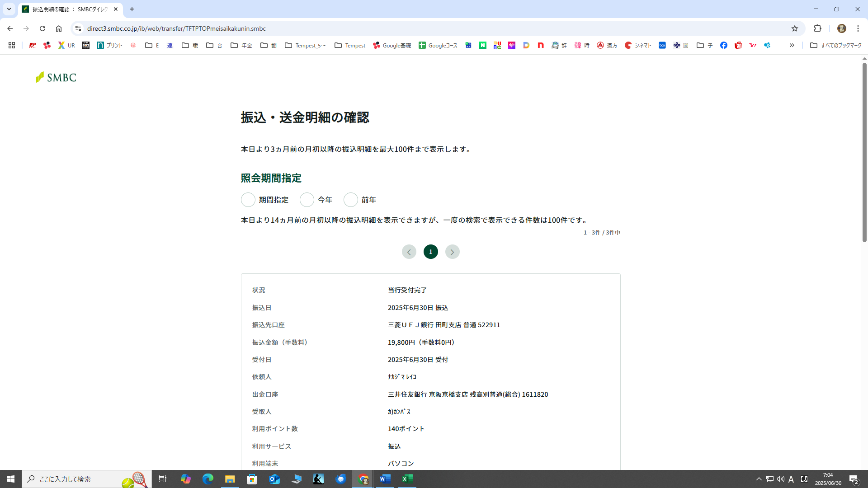
Task: Select the 振込明細の確認 browser tab
Action: tap(70, 9)
